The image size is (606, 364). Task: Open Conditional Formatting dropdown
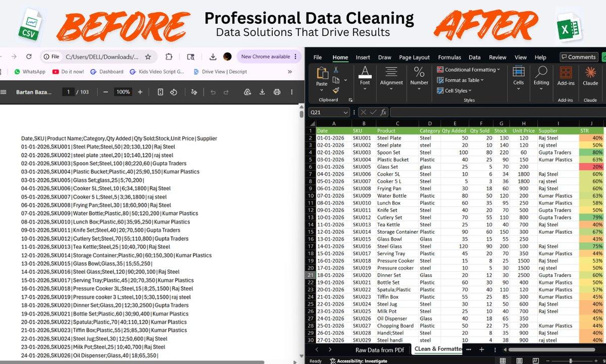469,70
